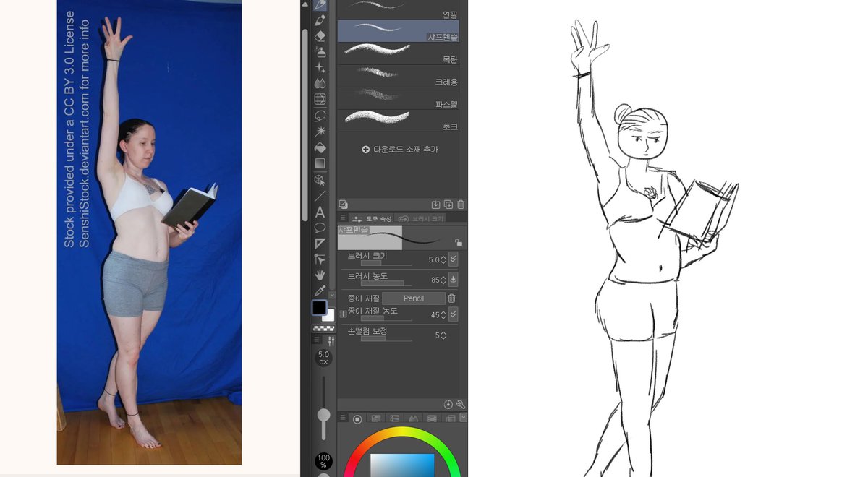Select the transparent color swatch
Viewport: 868px width, 477px height.
click(323, 327)
